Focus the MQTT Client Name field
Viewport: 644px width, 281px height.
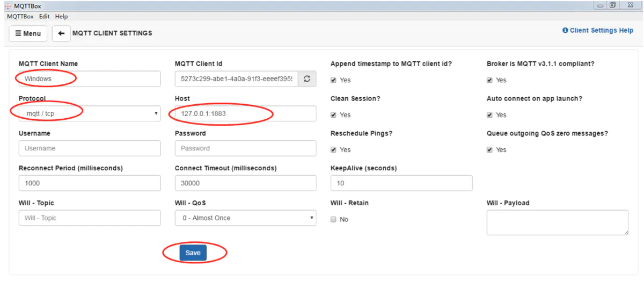tap(90, 78)
